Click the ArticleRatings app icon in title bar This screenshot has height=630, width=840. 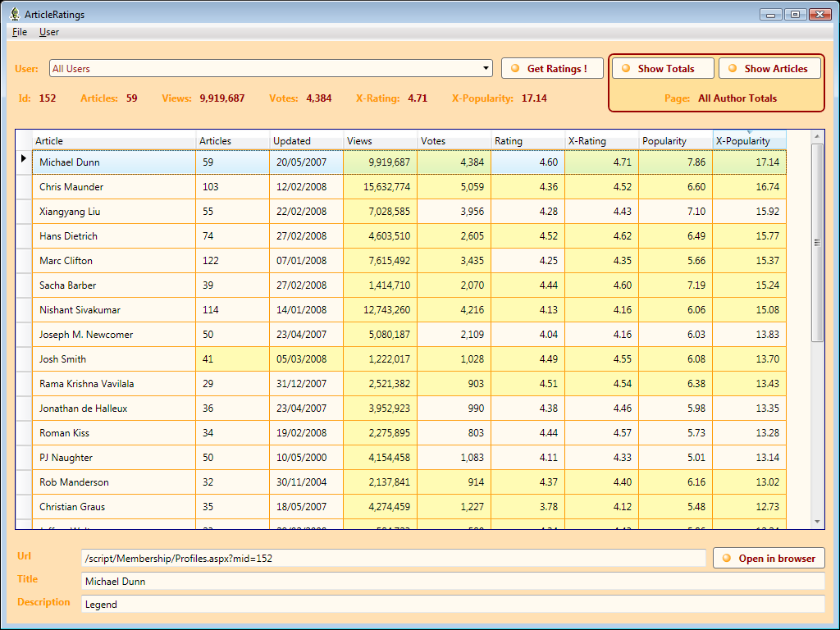pyautogui.click(x=14, y=14)
